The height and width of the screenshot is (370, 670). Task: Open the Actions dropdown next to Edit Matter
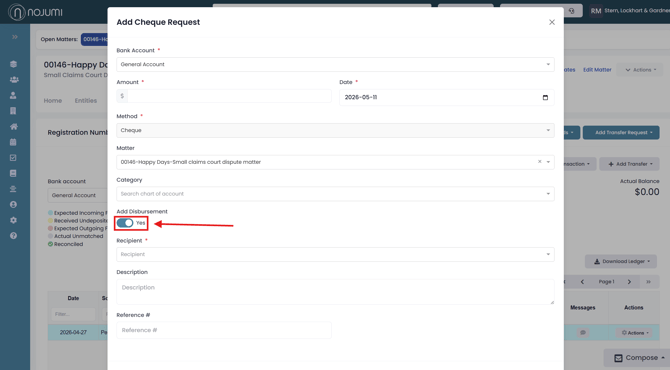coord(639,70)
